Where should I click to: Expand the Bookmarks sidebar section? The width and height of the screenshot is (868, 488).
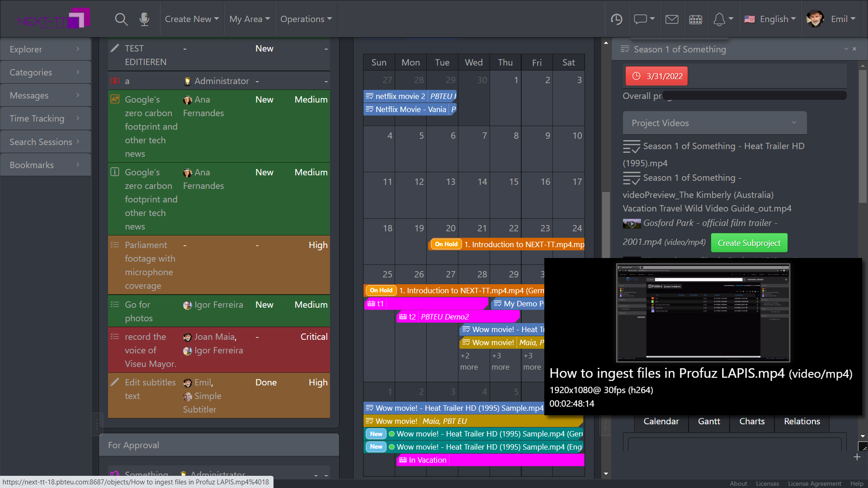tap(45, 164)
